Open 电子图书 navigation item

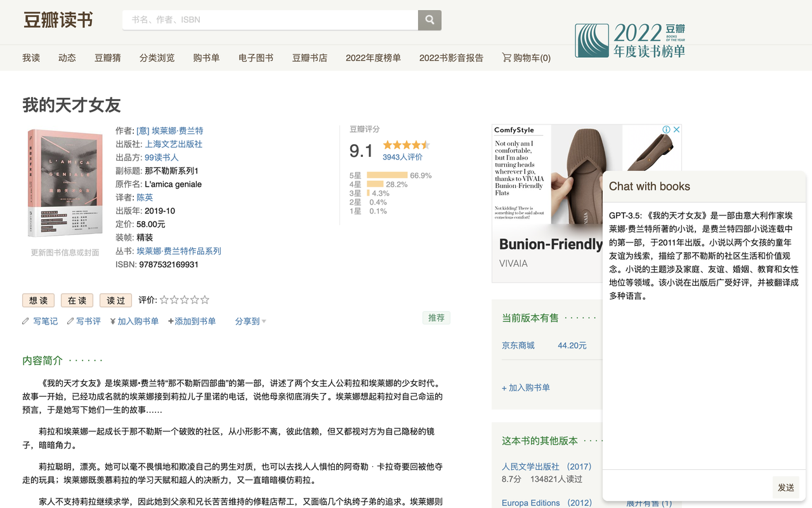click(x=256, y=58)
